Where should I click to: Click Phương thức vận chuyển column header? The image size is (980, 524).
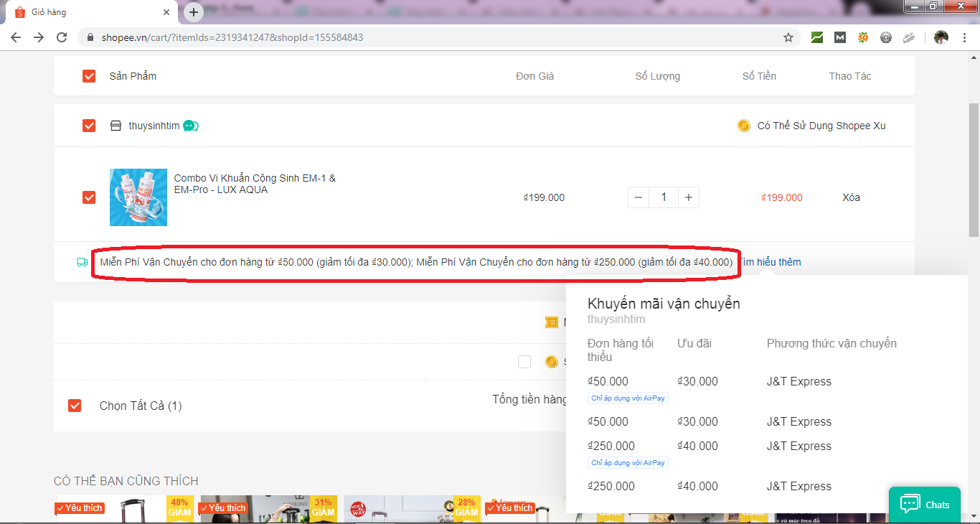point(831,343)
